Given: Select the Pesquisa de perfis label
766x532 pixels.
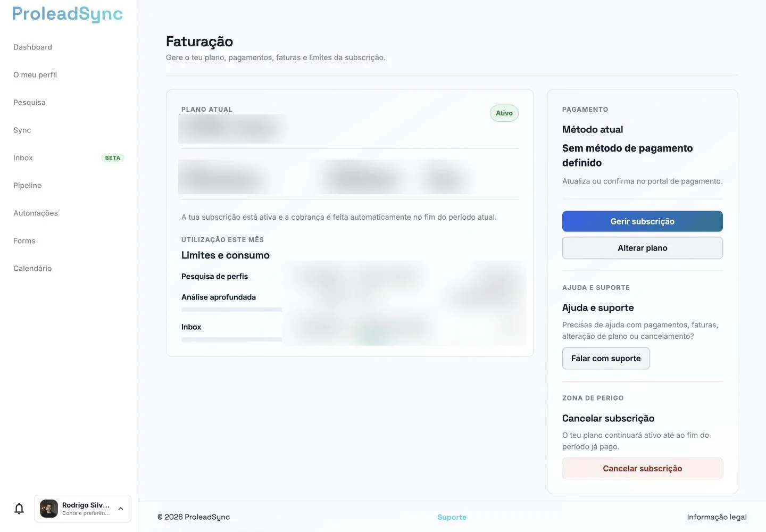Looking at the screenshot, I should (214, 277).
